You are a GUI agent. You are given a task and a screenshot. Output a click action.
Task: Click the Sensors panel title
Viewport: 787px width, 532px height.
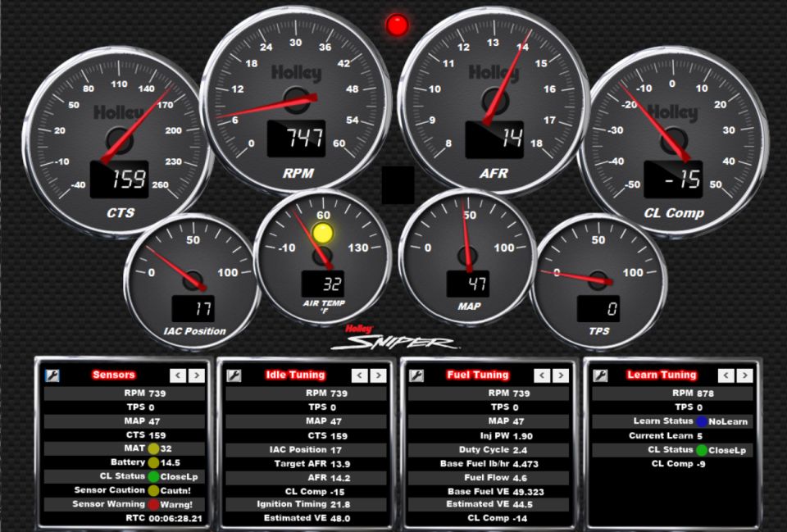pos(113,375)
